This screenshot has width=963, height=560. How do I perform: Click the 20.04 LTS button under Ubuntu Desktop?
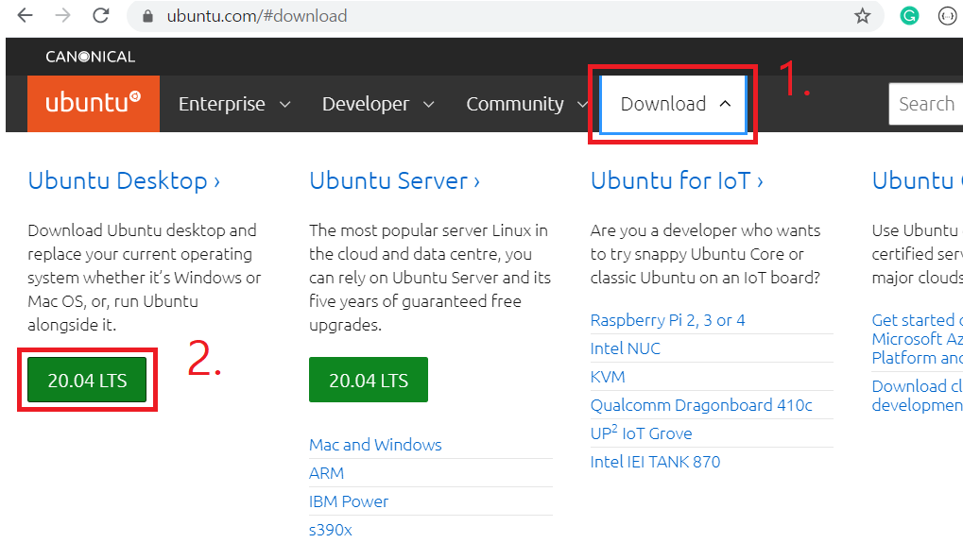87,380
